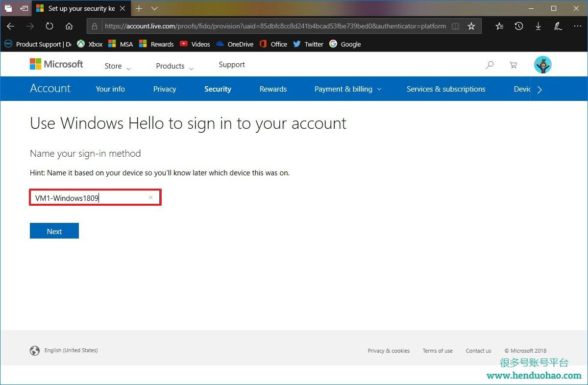The image size is (588, 385).
Task: Expand the Products menu
Action: (x=175, y=66)
